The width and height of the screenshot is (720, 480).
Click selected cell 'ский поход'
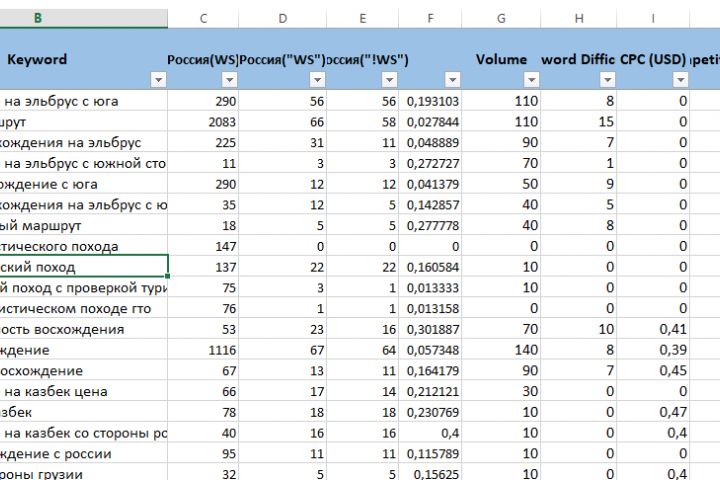click(x=84, y=267)
